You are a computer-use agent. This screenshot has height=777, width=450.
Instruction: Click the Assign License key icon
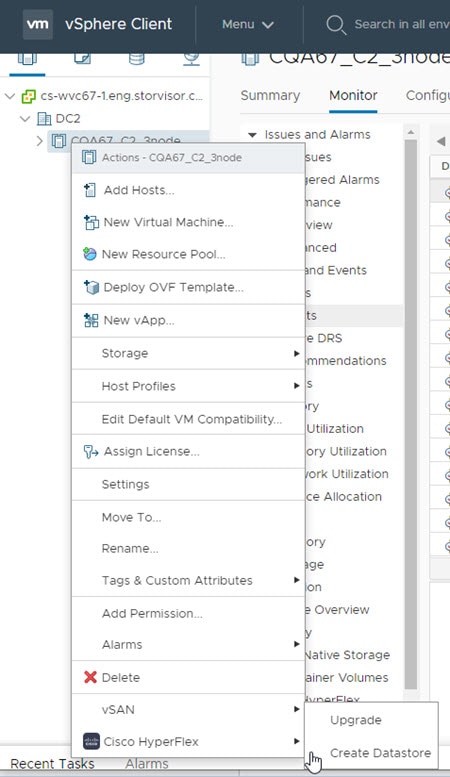(x=91, y=451)
